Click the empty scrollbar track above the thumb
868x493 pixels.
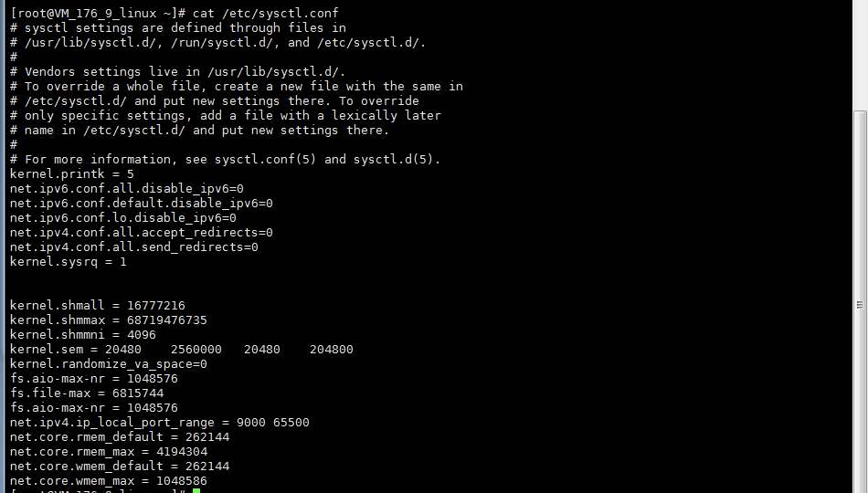pos(860,55)
